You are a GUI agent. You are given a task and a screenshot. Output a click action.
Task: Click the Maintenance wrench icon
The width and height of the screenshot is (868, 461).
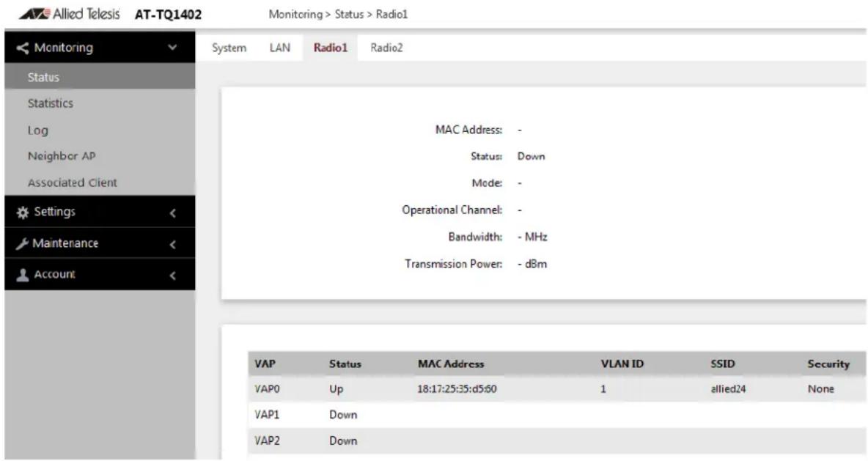(22, 243)
